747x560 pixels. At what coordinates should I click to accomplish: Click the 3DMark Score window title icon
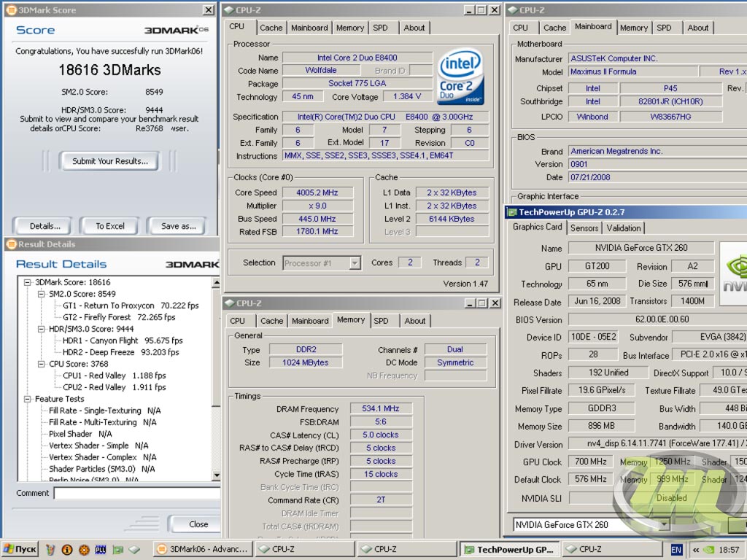11,10
